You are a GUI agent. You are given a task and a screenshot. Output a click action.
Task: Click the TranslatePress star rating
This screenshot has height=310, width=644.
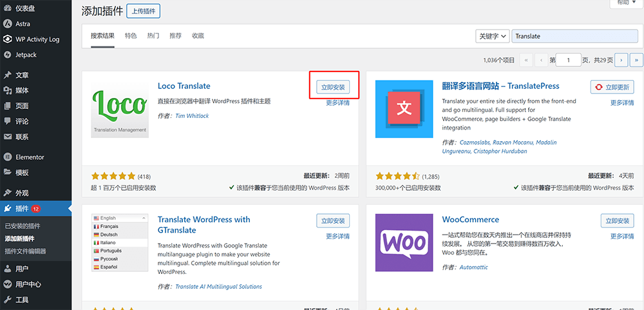(x=397, y=177)
